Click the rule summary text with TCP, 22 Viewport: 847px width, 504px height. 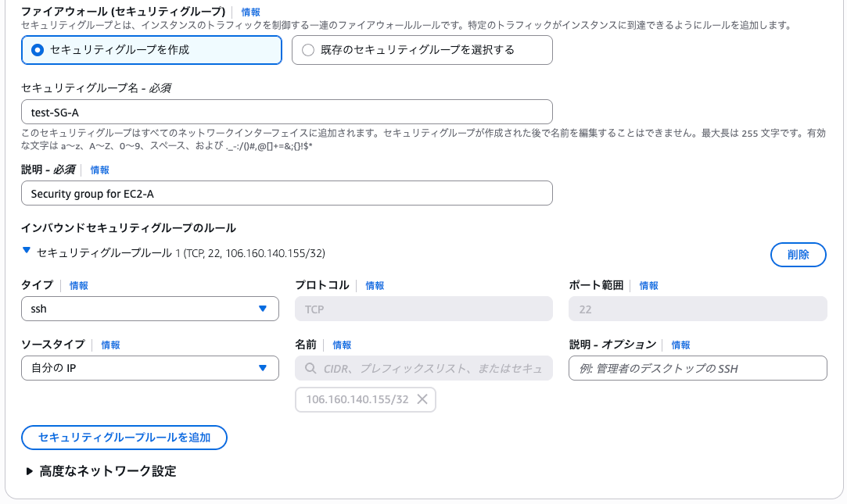[181, 253]
